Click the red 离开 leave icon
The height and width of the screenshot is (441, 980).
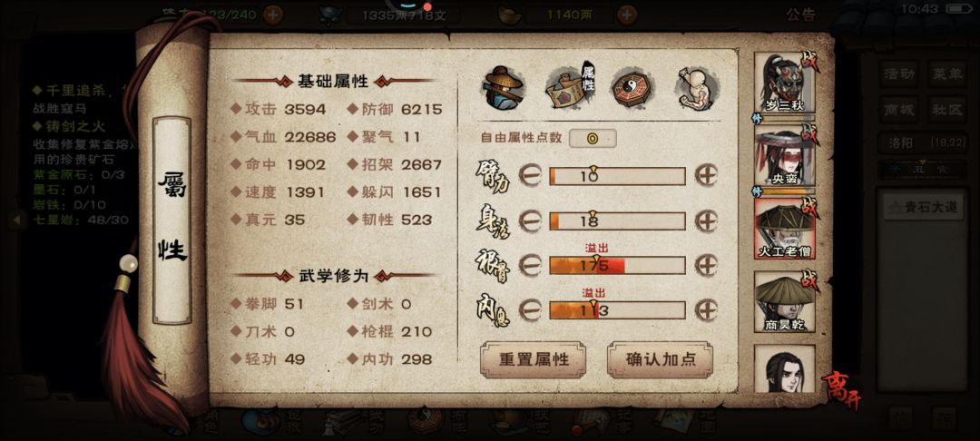[x=840, y=390]
